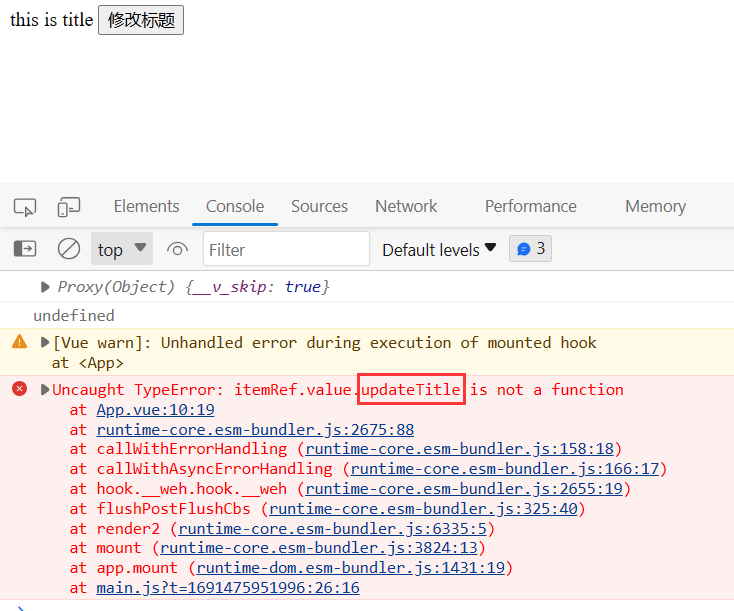This screenshot has width=734, height=611.
Task: Switch to the Elements tab
Action: (x=147, y=206)
